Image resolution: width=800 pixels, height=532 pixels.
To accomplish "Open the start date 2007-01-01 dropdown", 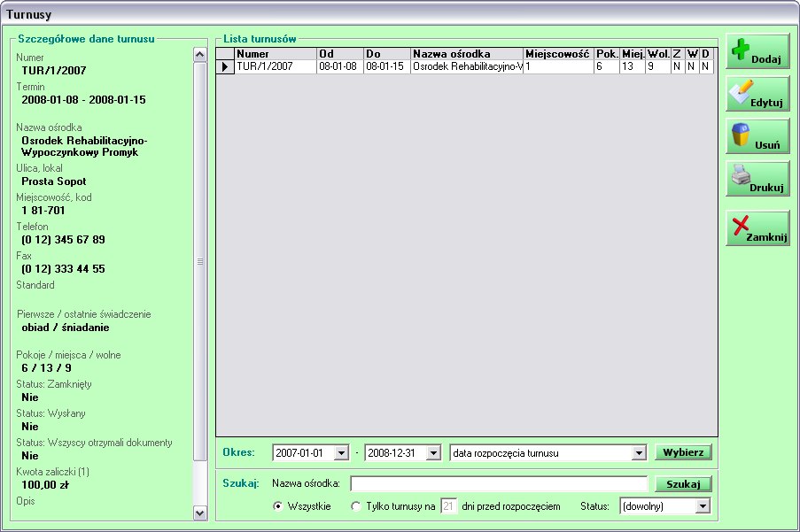I will tap(341, 453).
